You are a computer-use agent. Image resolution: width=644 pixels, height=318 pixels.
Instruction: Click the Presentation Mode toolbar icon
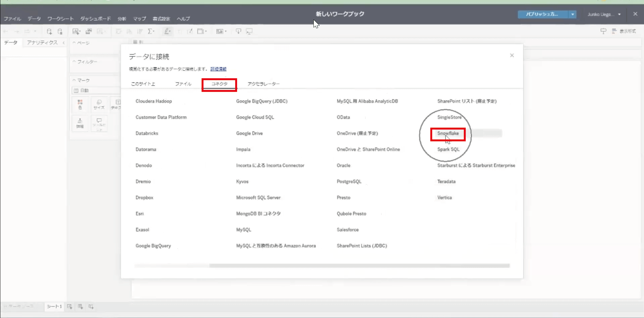(249, 31)
